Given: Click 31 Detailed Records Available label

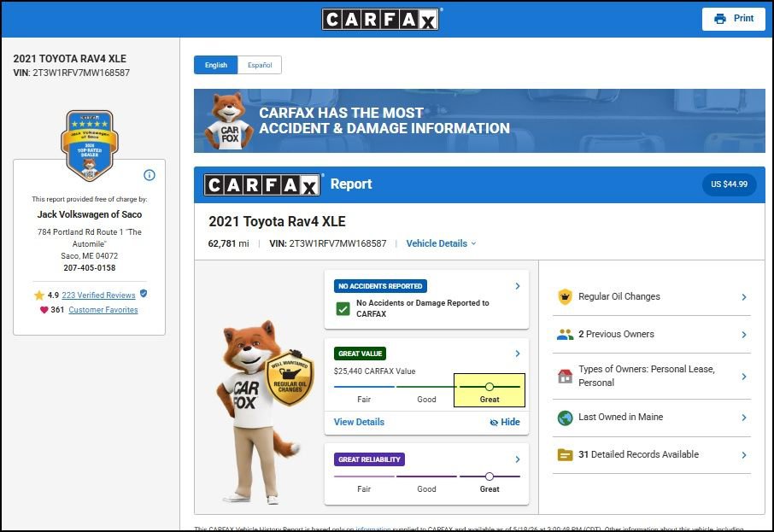Looking at the screenshot, I should (x=638, y=454).
